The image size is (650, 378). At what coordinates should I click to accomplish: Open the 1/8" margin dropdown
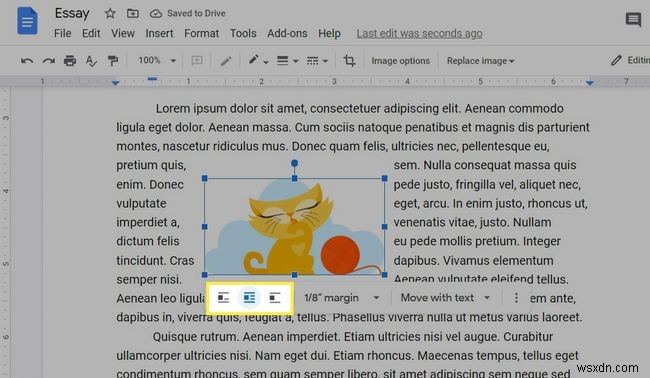(x=342, y=298)
